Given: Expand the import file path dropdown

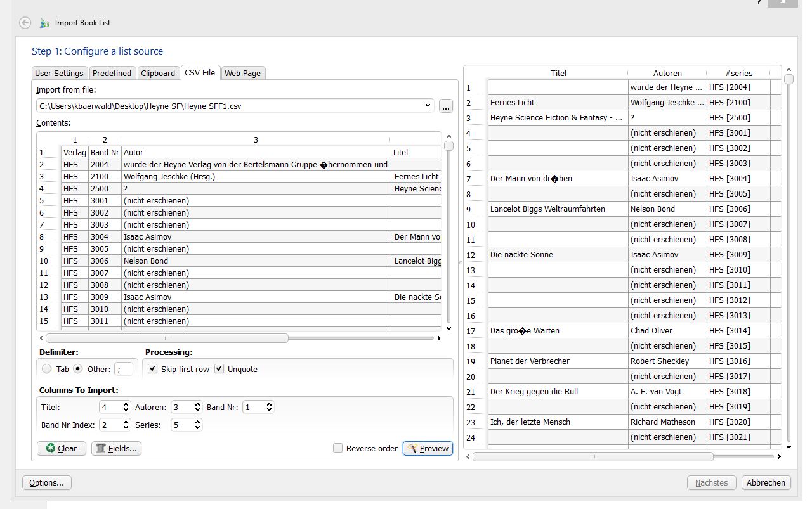Looking at the screenshot, I should click(x=429, y=106).
